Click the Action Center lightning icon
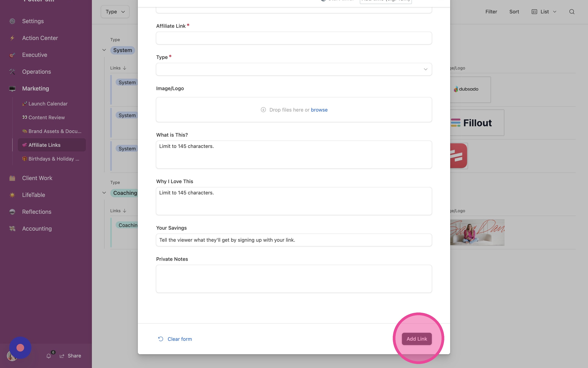 12,38
